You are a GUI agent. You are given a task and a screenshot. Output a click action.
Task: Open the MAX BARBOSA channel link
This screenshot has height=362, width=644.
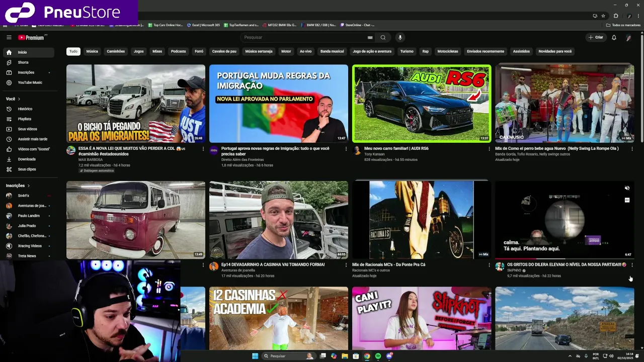coord(91,160)
